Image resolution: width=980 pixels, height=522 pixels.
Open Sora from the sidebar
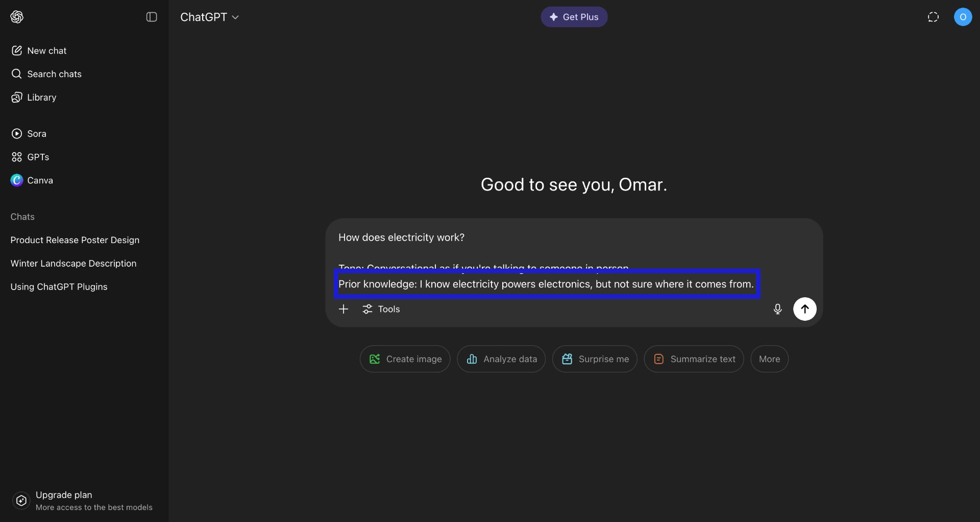point(36,134)
